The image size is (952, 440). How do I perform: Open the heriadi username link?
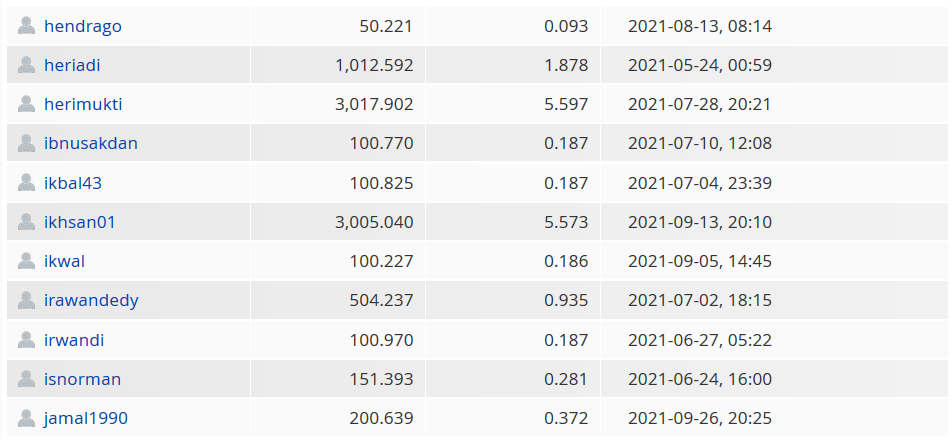click(x=72, y=65)
